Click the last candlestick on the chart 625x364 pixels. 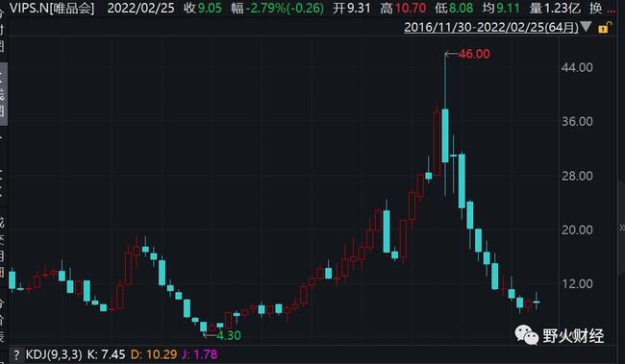[537, 302]
